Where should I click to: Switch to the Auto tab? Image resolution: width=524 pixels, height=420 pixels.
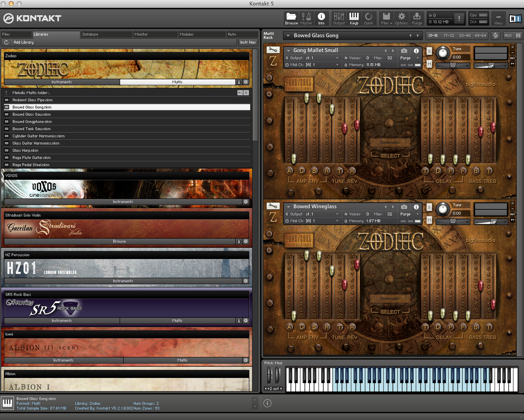[x=242, y=34]
